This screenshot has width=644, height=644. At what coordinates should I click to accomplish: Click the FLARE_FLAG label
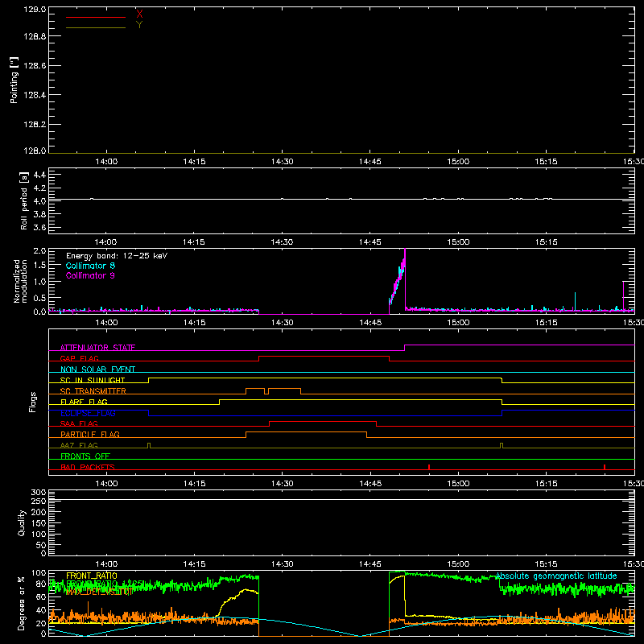point(84,402)
